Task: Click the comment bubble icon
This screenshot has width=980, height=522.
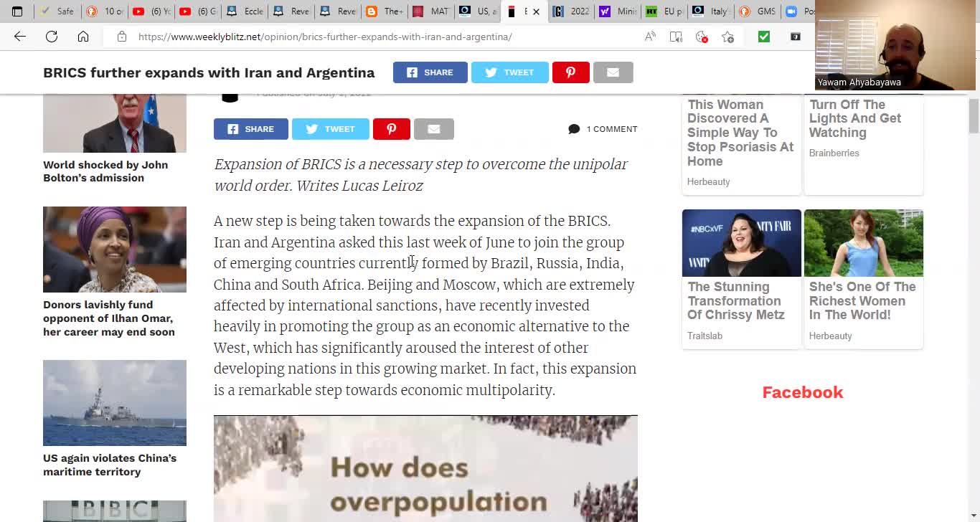Action: click(x=574, y=129)
